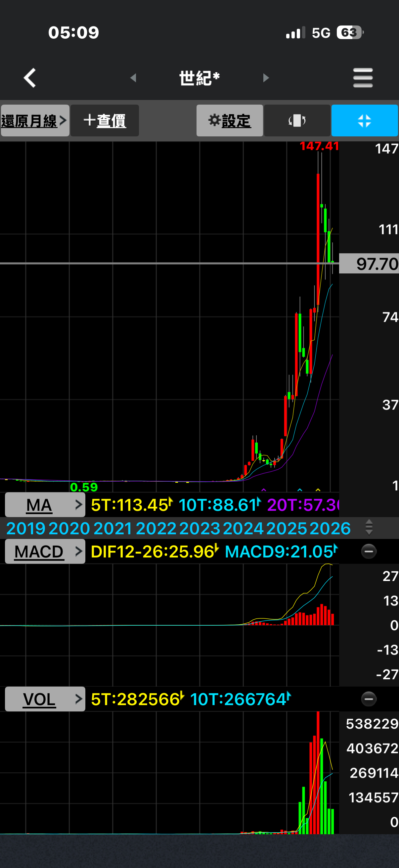Switch to next stock with right triangle
399x868 pixels.
(266, 78)
